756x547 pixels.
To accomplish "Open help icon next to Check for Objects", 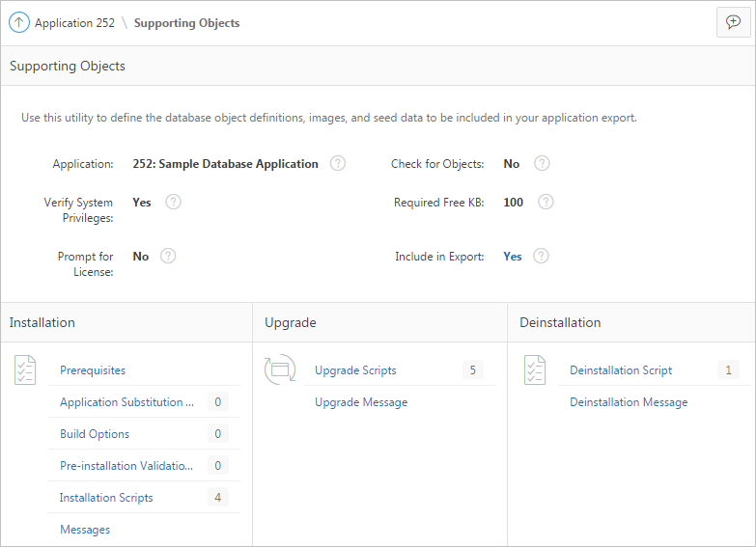I will tap(542, 164).
